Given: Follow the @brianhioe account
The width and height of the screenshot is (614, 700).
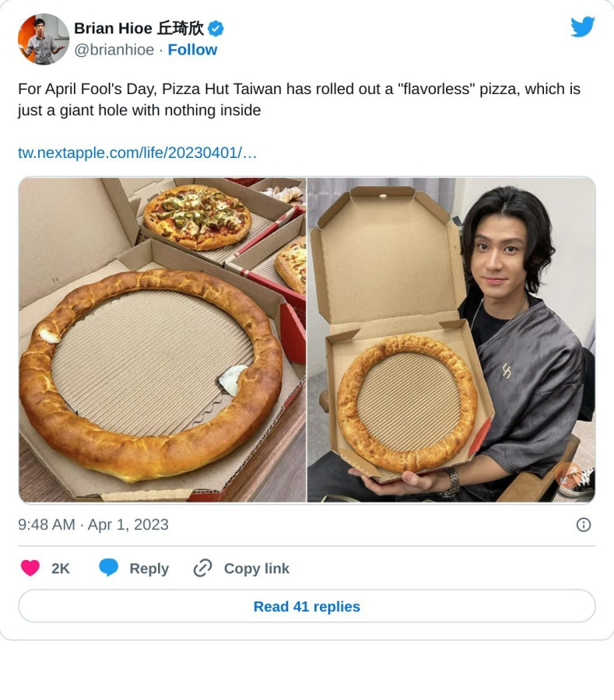Looking at the screenshot, I should coord(192,50).
